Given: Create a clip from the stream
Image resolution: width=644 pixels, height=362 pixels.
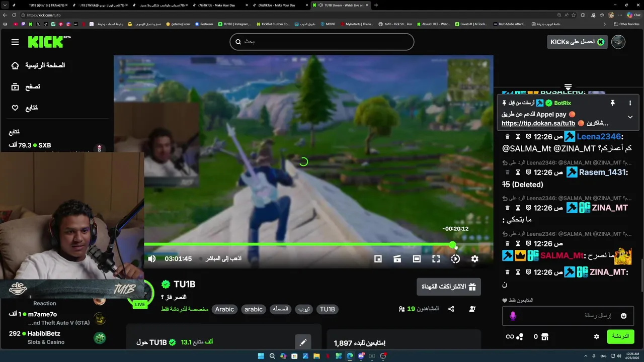Looking at the screenshot, I should click(x=397, y=258).
